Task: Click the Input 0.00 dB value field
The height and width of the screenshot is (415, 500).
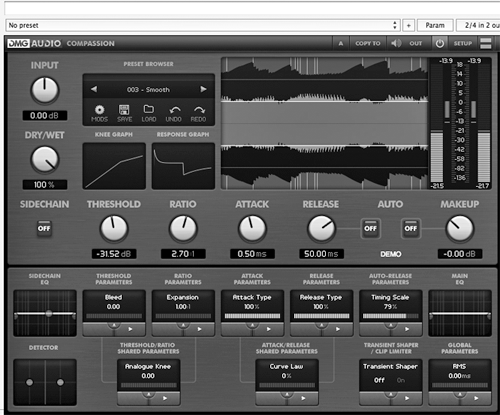Action: point(45,116)
